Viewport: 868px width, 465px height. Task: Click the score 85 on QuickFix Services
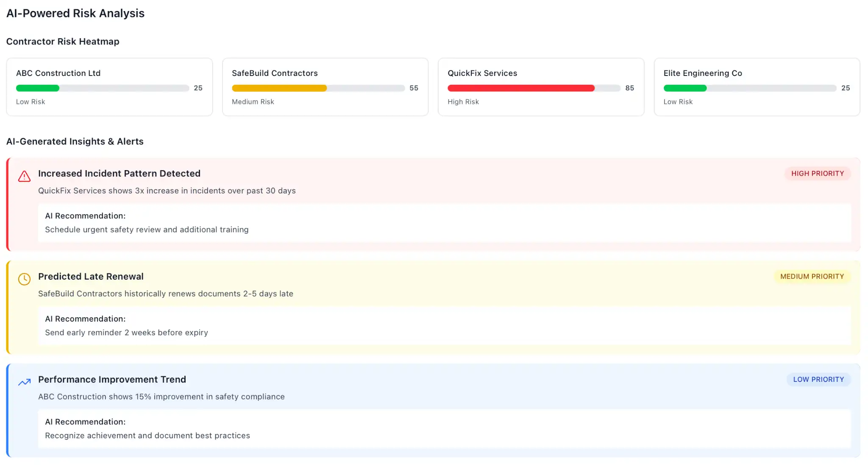tap(630, 88)
